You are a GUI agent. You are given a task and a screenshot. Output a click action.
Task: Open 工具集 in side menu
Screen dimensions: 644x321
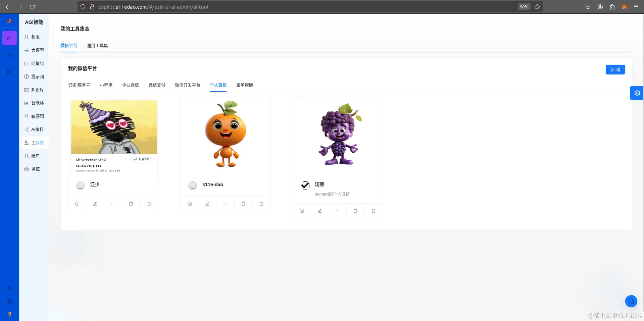[35, 143]
